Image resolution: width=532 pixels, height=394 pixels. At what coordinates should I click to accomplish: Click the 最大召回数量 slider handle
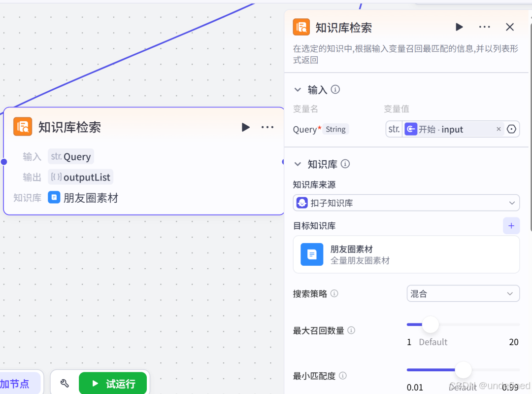point(431,324)
